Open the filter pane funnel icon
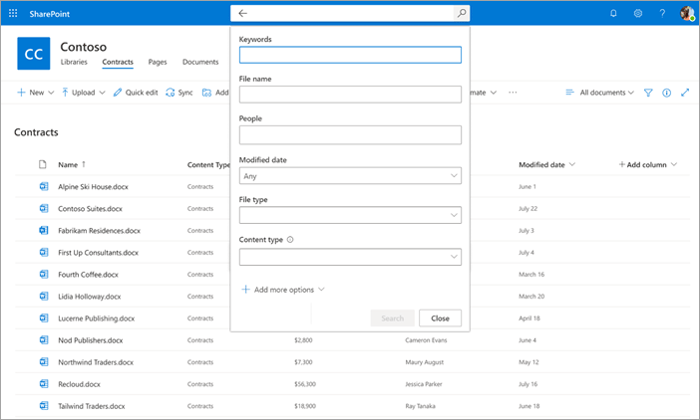Image resolution: width=700 pixels, height=420 pixels. (648, 92)
